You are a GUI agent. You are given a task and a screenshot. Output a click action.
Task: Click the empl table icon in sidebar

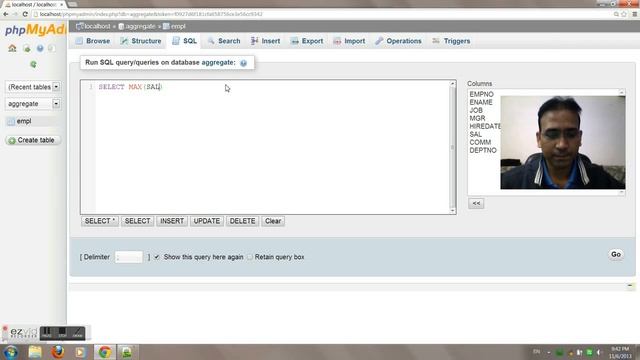point(11,121)
